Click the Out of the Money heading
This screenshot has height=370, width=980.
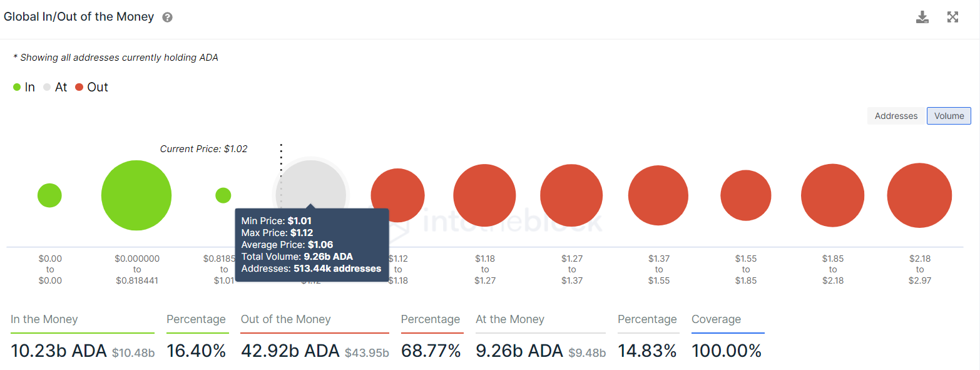[x=285, y=319]
